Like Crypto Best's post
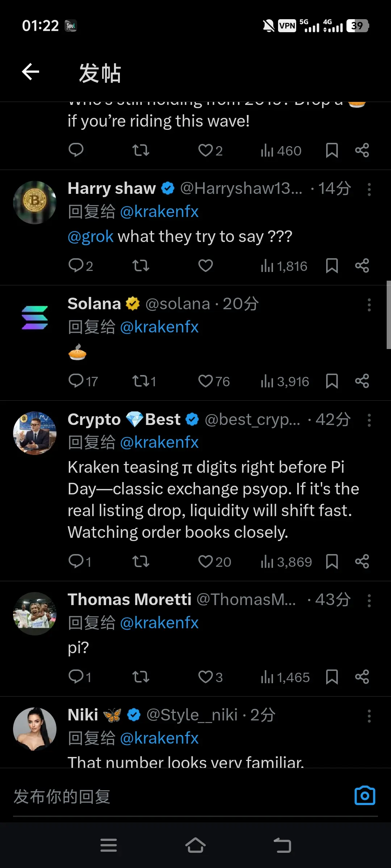This screenshot has width=391, height=868. tap(205, 562)
